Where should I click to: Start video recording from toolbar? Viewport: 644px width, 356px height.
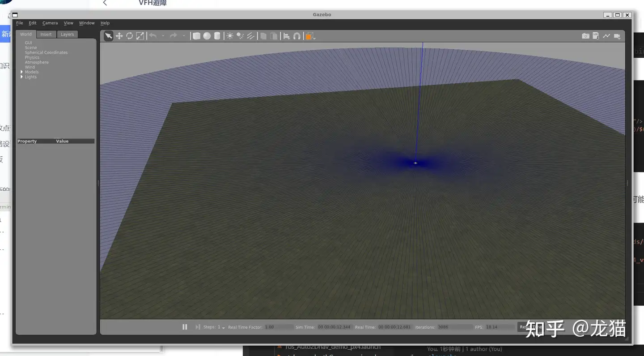(x=617, y=36)
